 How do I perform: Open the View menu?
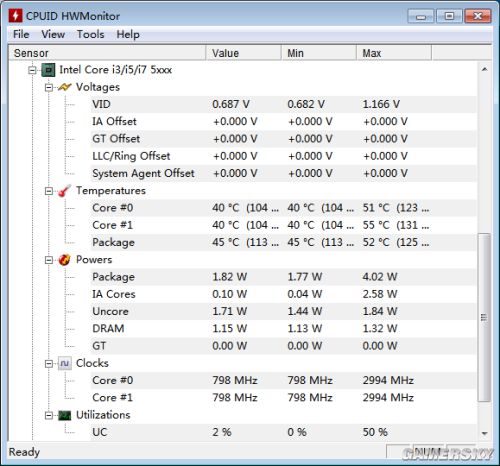[x=53, y=34]
